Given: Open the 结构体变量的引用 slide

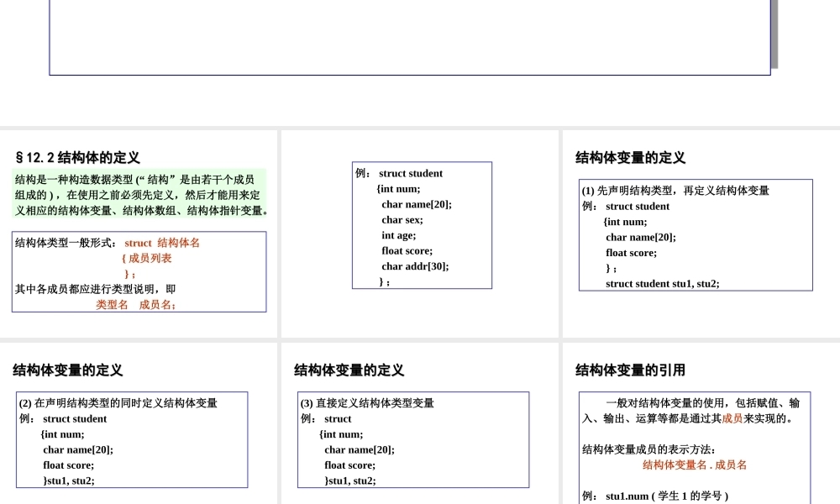Looking at the screenshot, I should tap(701, 423).
